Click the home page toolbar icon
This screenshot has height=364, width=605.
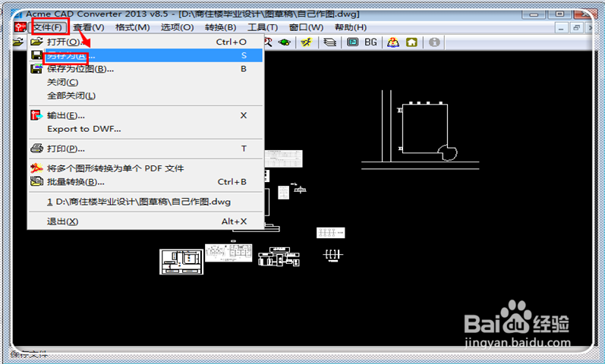[411, 42]
